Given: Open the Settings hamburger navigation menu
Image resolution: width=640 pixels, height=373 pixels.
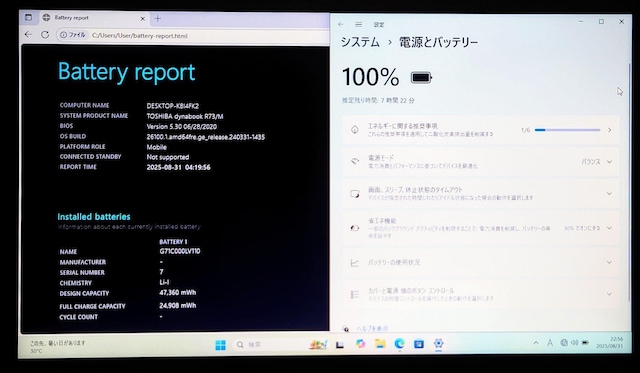Looking at the screenshot, I should (358, 24).
